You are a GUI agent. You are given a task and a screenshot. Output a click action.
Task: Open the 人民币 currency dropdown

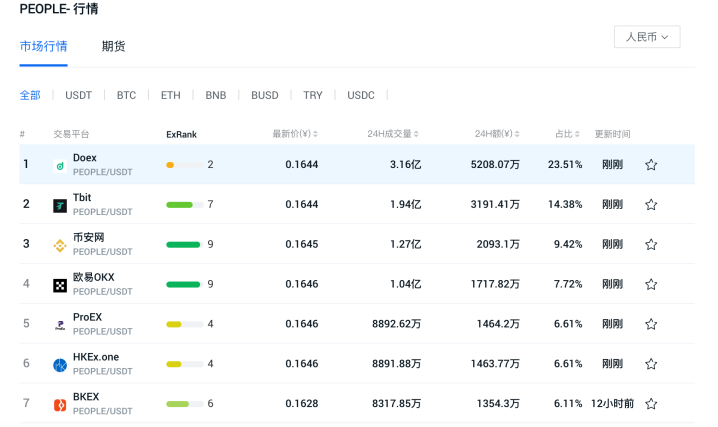click(647, 37)
